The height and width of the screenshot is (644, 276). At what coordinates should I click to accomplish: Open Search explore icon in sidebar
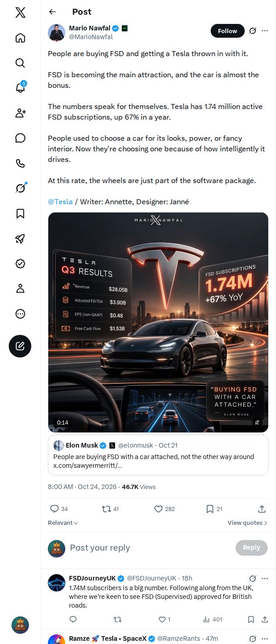(20, 63)
